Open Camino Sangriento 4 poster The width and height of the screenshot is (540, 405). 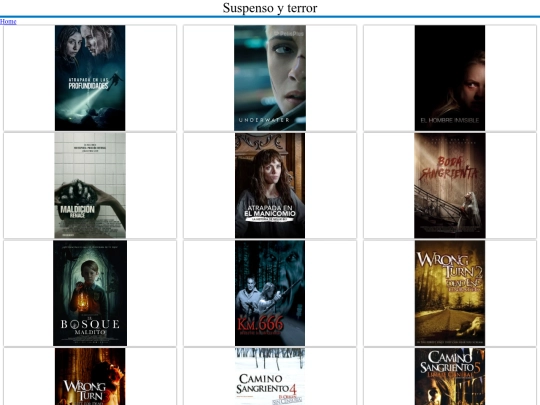pyautogui.click(x=270, y=376)
